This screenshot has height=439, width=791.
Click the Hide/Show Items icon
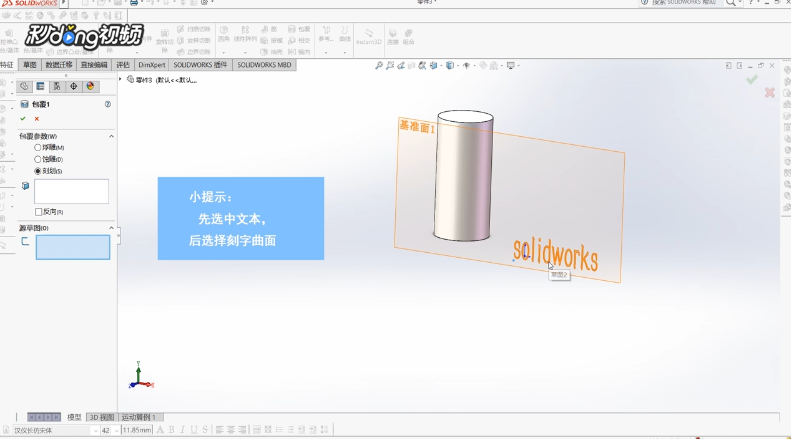[466, 66]
